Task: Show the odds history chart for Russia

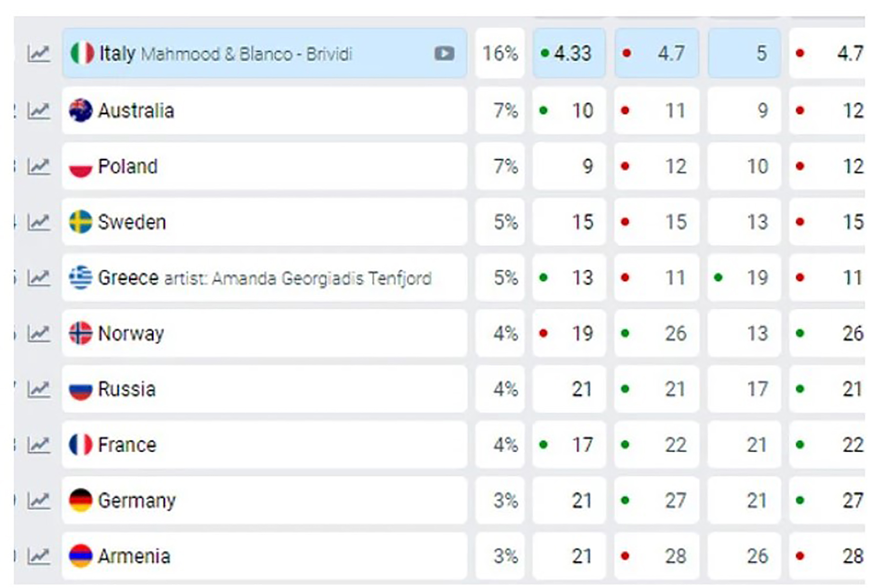Action: 39,389
